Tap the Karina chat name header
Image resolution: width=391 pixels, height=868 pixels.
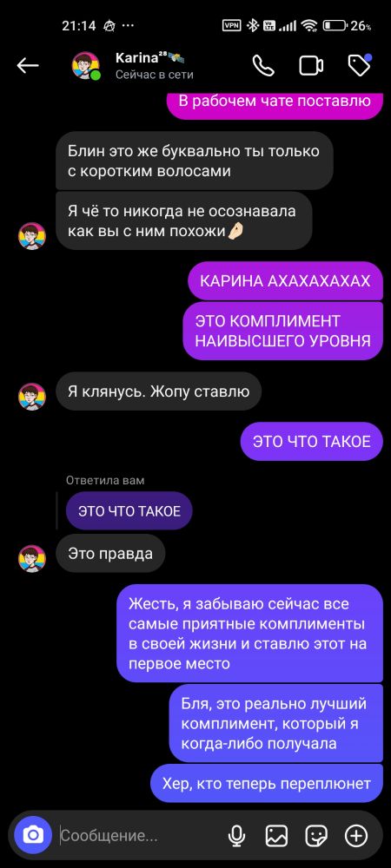pyautogui.click(x=149, y=57)
